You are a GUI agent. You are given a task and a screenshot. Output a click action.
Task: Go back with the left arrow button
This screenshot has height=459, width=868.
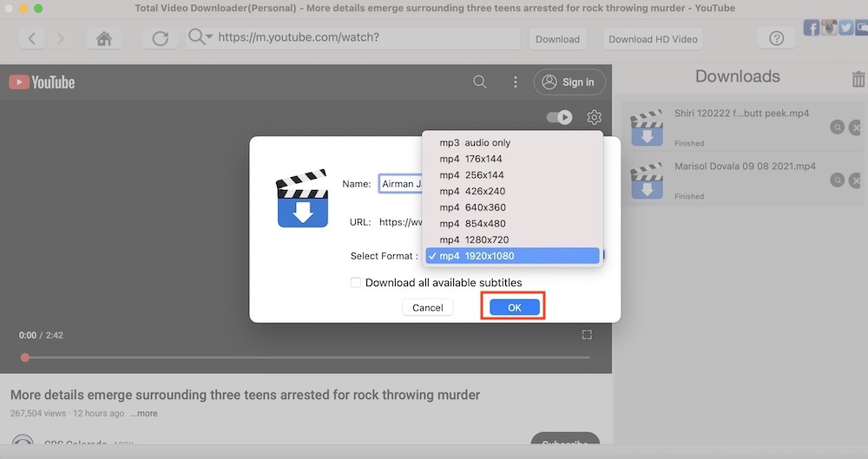tap(31, 39)
